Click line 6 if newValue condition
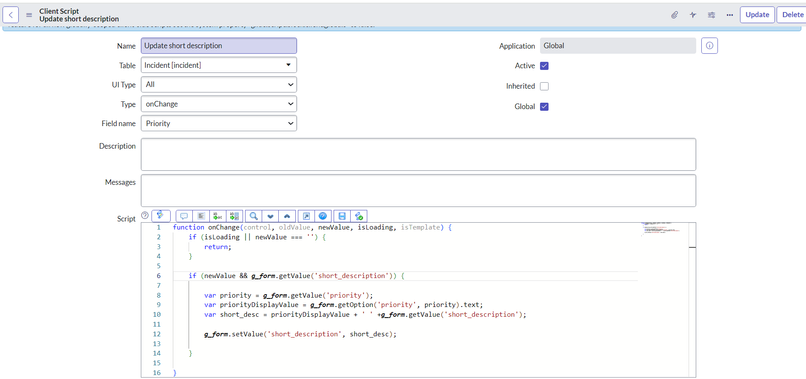Image resolution: width=806 pixels, height=379 pixels. [x=297, y=276]
